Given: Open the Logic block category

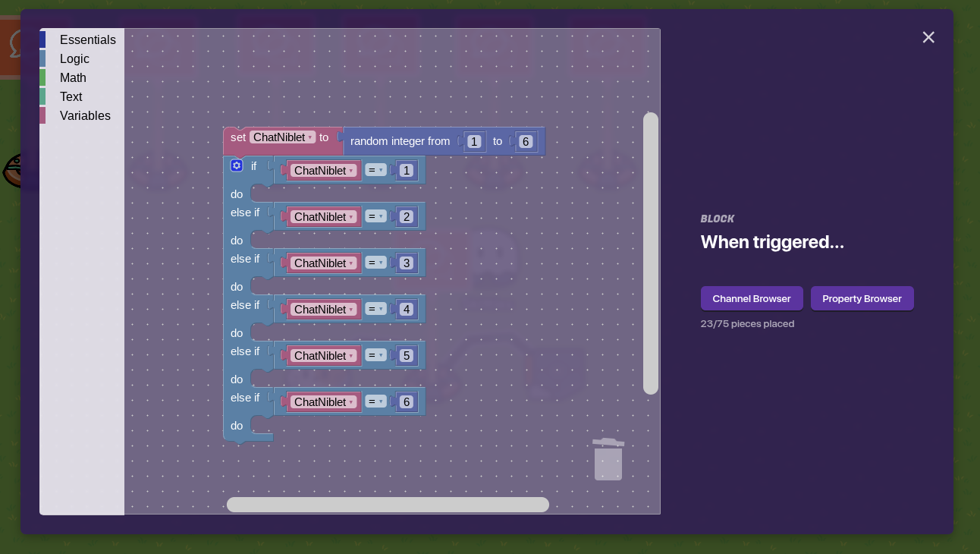Looking at the screenshot, I should click(x=74, y=58).
